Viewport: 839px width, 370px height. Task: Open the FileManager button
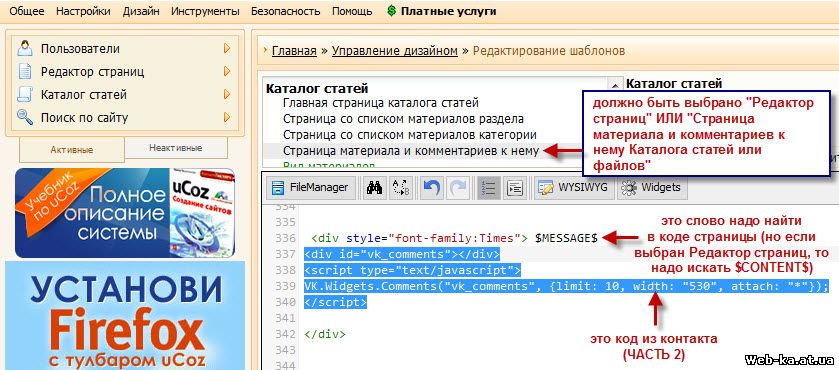coord(310,188)
